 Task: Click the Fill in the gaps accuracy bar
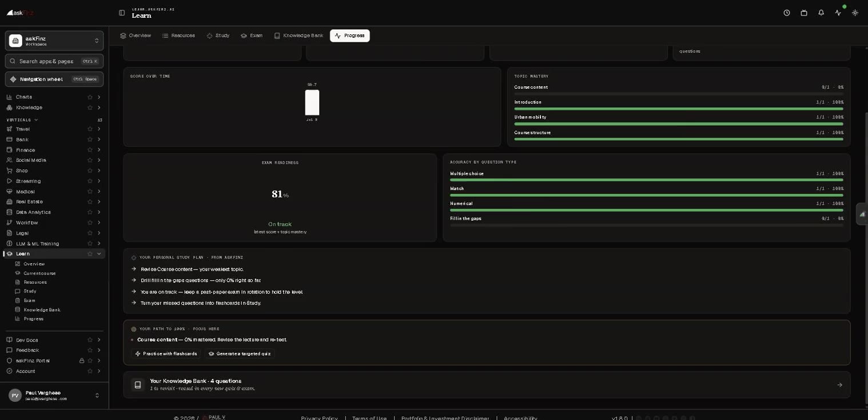(647, 225)
